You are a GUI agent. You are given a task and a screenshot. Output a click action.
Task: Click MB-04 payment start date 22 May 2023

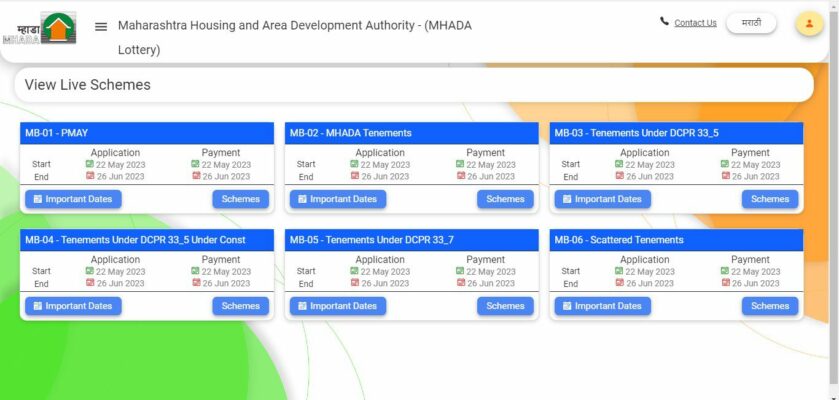click(226, 272)
